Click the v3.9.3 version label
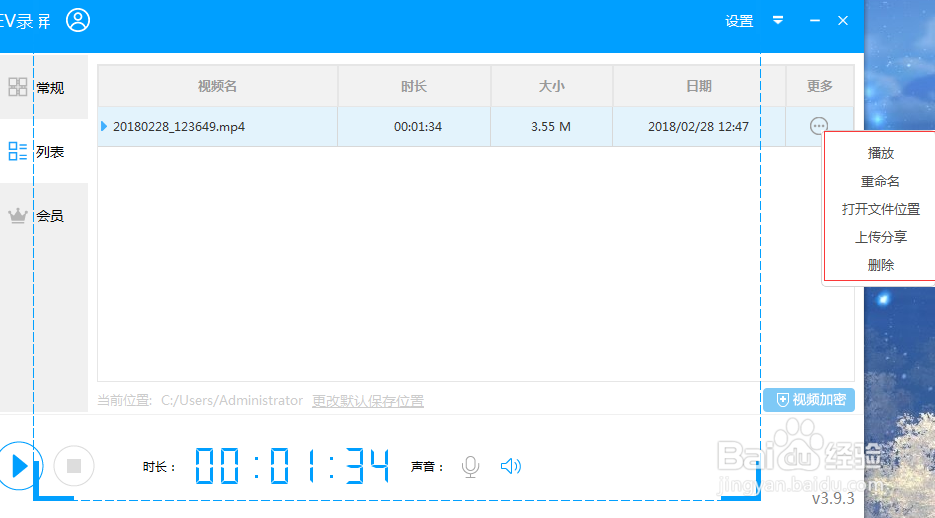This screenshot has width=935, height=518. (832, 498)
